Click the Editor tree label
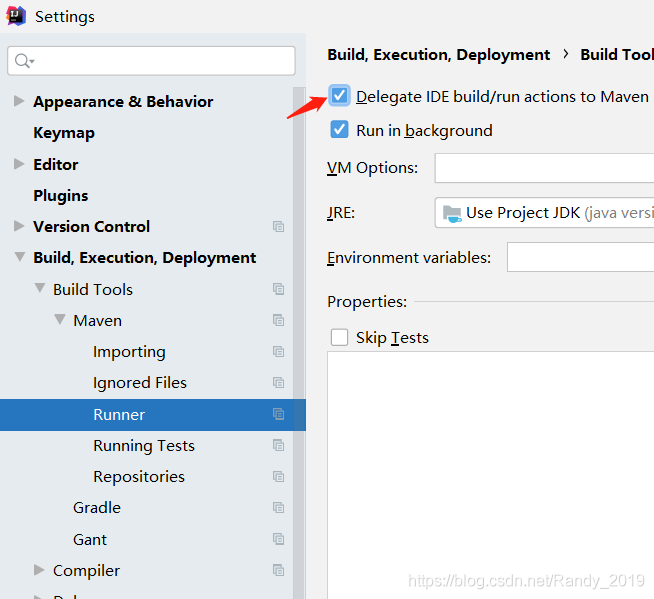654x599 pixels. (x=55, y=164)
